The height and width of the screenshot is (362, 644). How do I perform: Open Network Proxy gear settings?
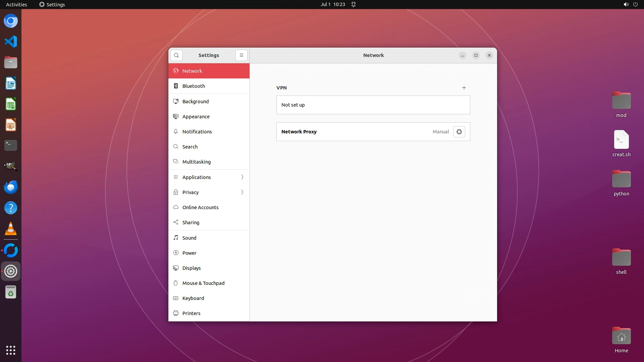point(459,132)
